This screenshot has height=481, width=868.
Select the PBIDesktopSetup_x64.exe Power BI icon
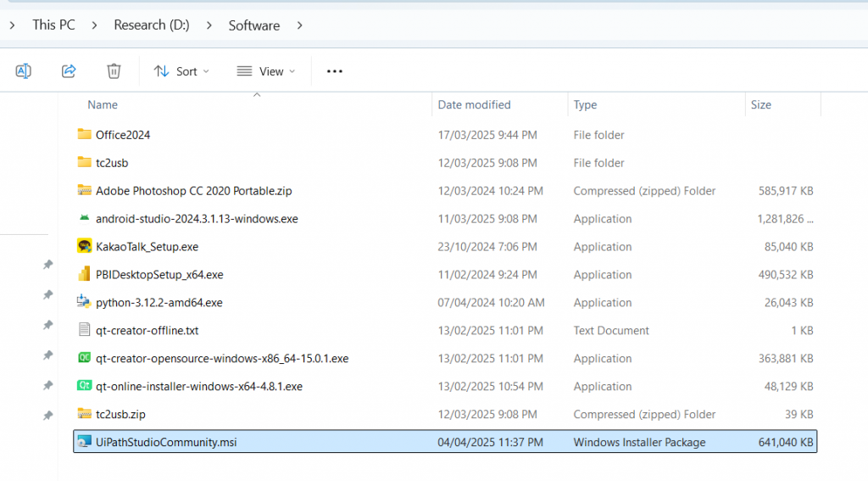[84, 274]
